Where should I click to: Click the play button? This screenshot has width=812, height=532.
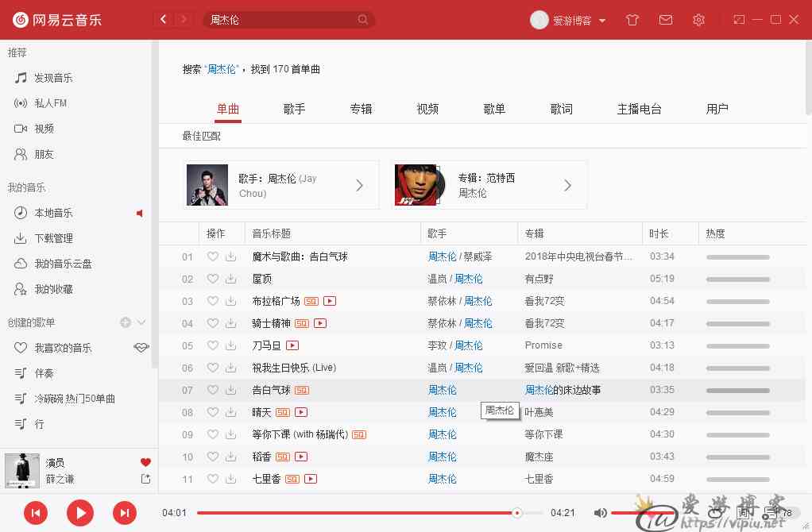click(80, 513)
